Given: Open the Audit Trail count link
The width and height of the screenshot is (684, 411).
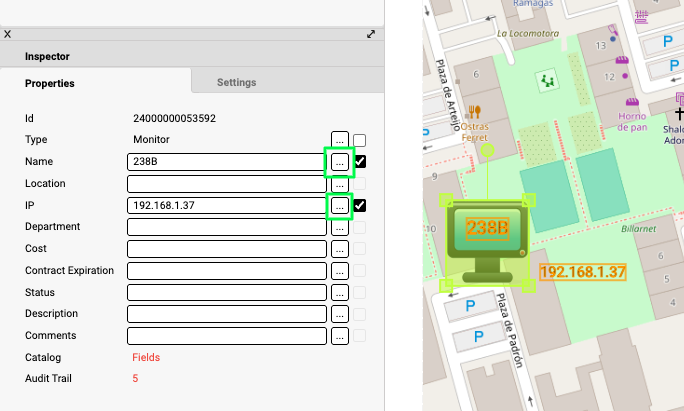Looking at the screenshot, I should click(x=136, y=379).
